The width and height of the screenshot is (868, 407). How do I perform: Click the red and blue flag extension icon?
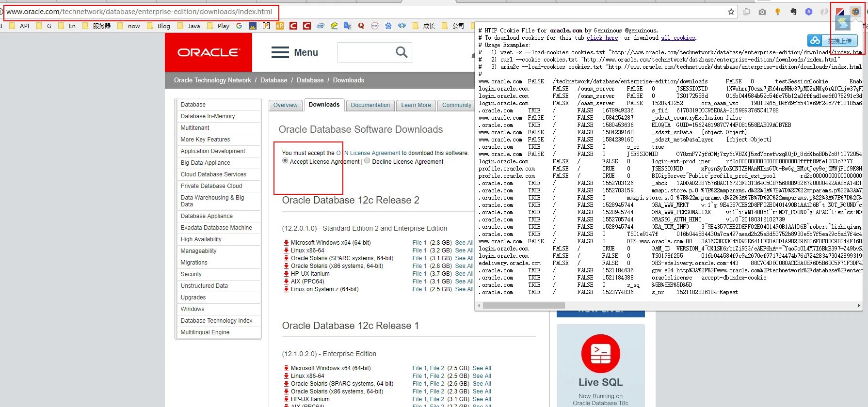click(x=840, y=12)
